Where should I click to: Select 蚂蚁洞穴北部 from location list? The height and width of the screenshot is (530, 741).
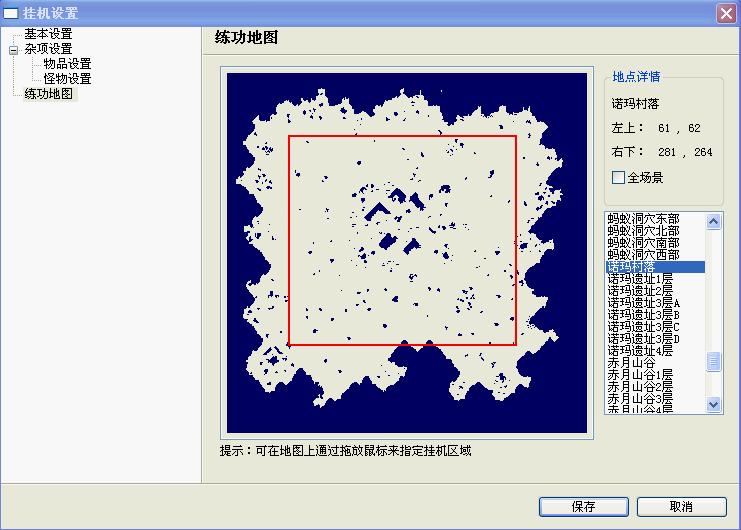click(643, 231)
